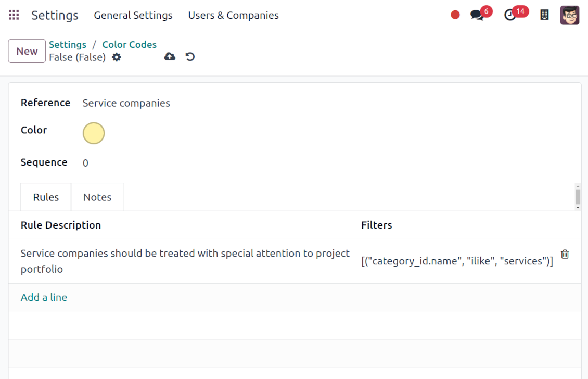Open the user avatar menu

click(x=569, y=15)
